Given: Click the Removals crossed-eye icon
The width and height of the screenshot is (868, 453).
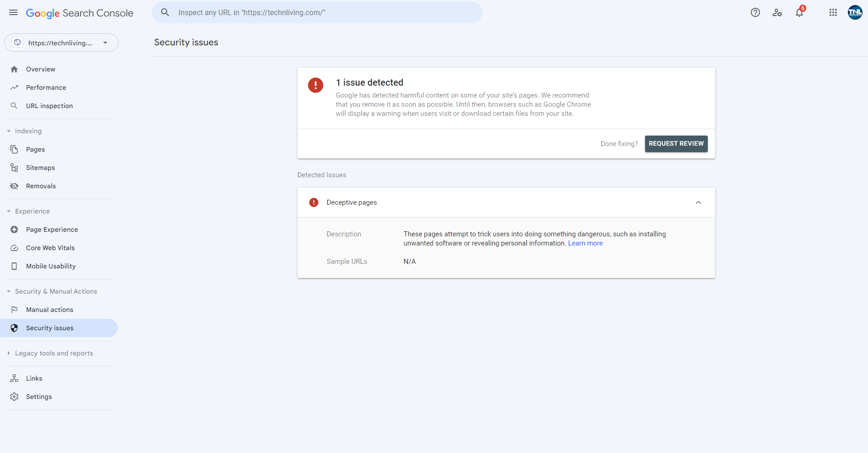Looking at the screenshot, I should 14,186.
